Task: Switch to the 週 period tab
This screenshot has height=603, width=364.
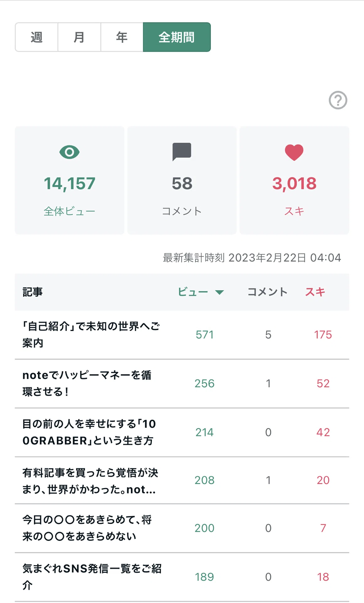Action: click(36, 37)
